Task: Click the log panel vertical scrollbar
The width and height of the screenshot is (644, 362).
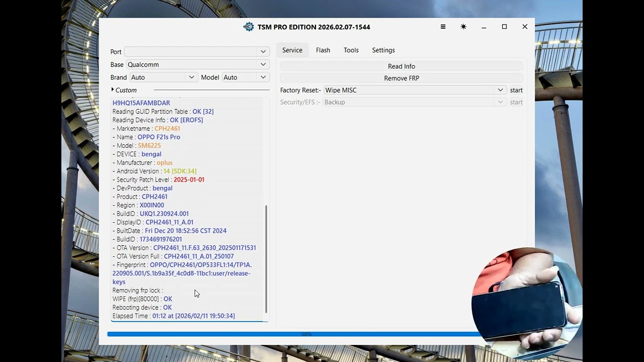Action: tap(266, 259)
